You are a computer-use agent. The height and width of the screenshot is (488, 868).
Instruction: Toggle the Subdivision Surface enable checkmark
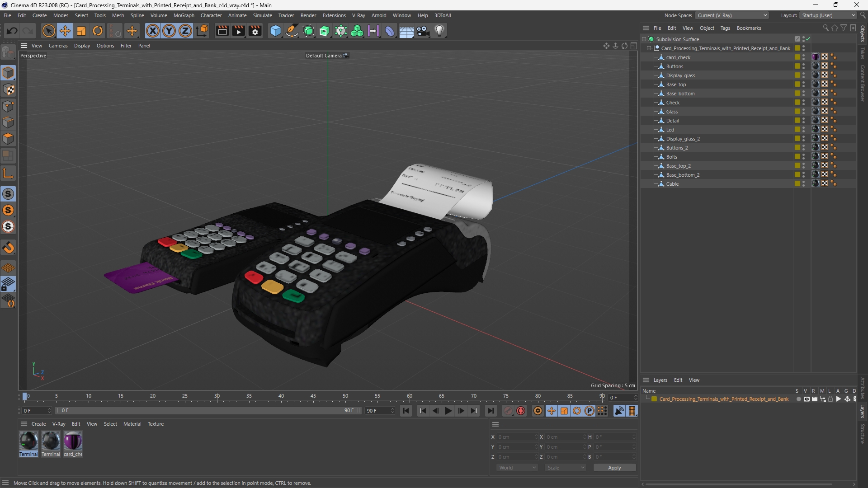coord(808,39)
